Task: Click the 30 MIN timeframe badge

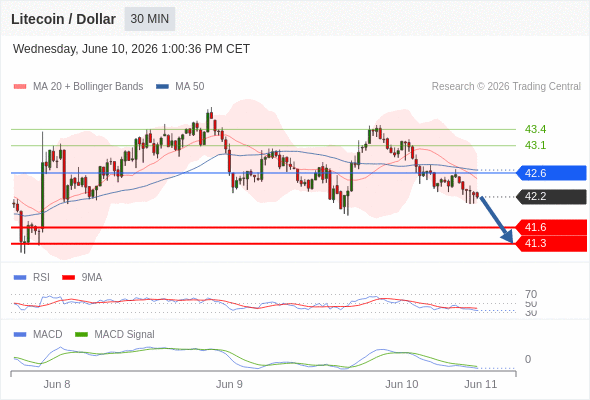Action: [x=150, y=19]
